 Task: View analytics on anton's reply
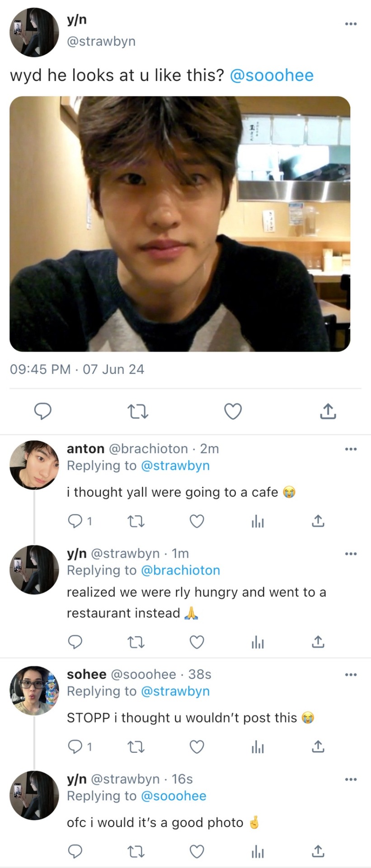pos(258,521)
